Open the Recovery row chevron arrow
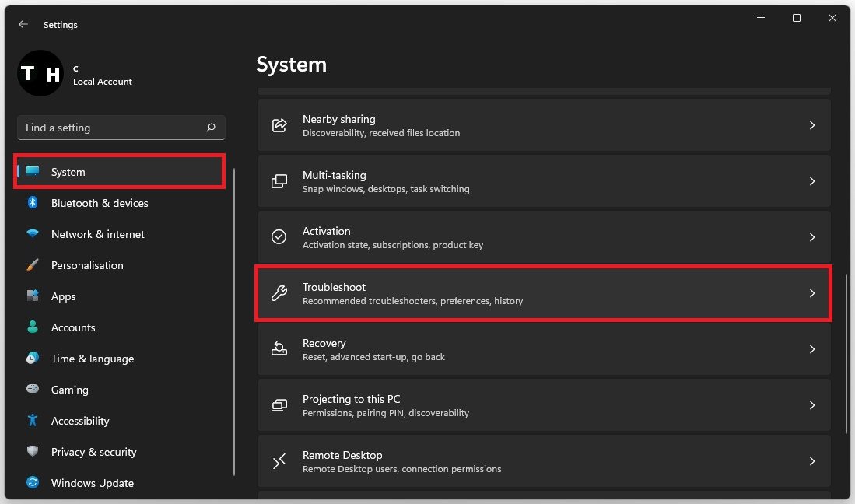This screenshot has width=855, height=504. coord(811,349)
